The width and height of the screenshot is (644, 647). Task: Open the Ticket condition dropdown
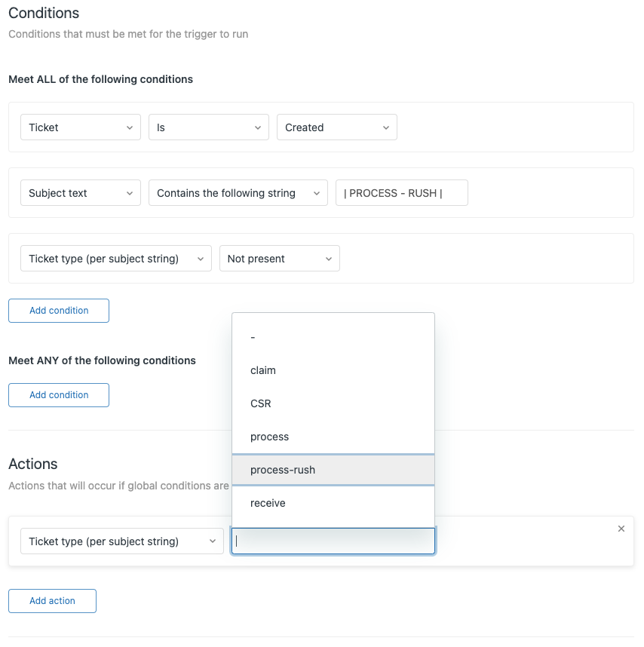[x=80, y=127]
